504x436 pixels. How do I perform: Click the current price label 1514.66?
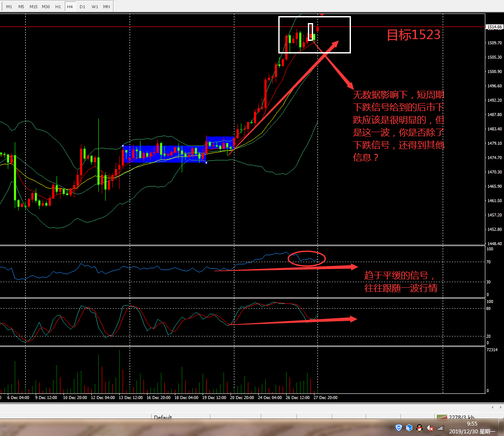[x=494, y=27]
